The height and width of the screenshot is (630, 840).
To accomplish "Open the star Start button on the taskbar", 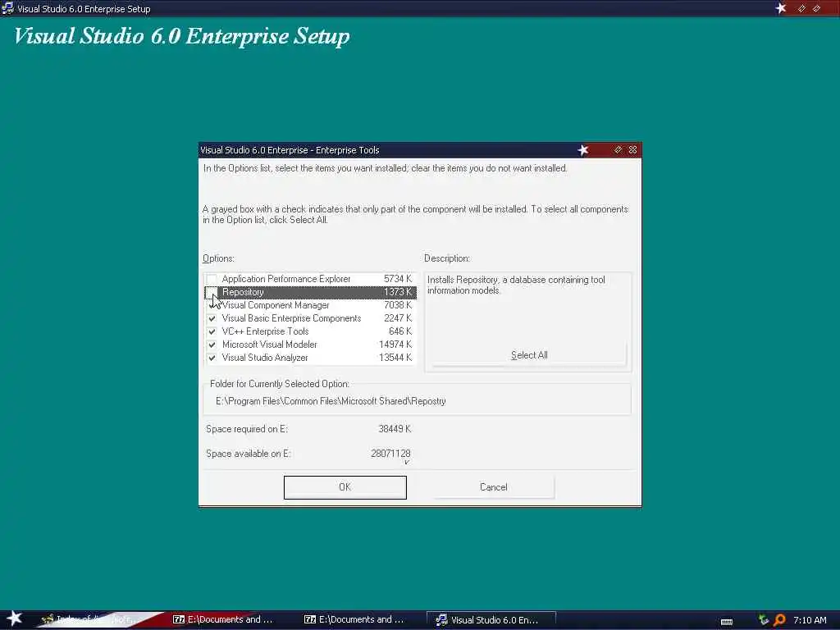I will [x=14, y=619].
